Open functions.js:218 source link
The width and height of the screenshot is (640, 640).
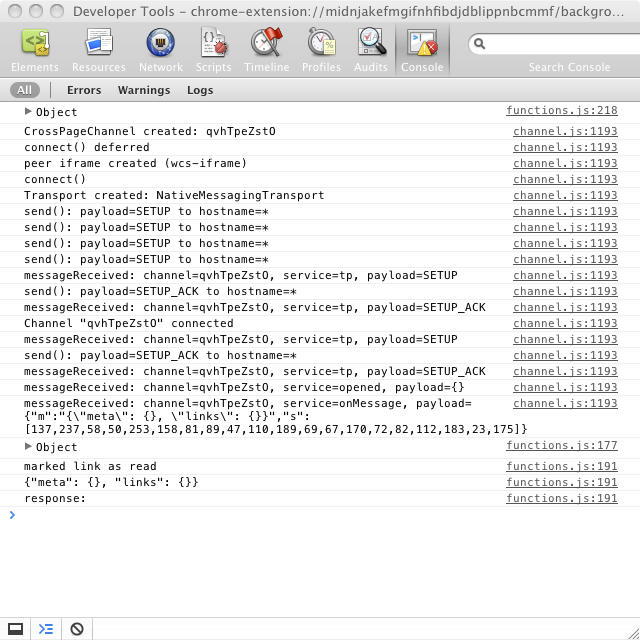pyautogui.click(x=562, y=110)
